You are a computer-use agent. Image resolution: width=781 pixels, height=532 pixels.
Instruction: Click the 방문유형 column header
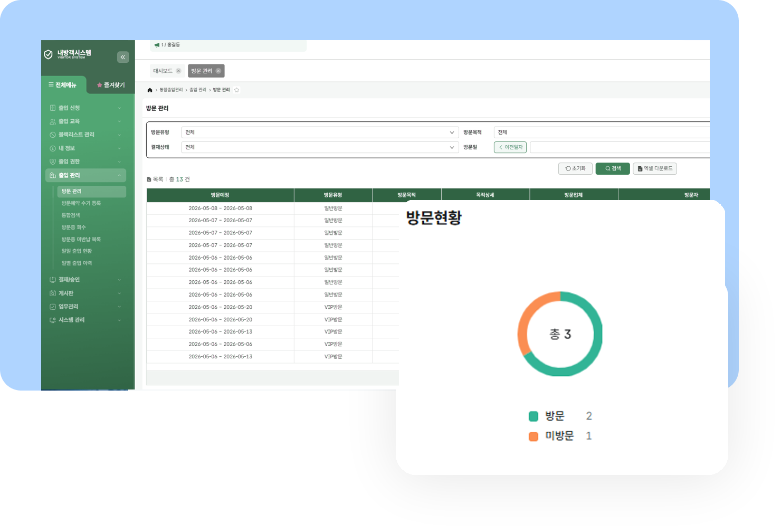point(333,195)
